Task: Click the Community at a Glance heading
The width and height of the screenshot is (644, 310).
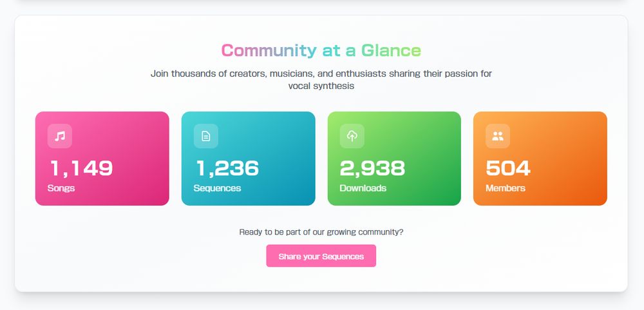Action: tap(321, 50)
